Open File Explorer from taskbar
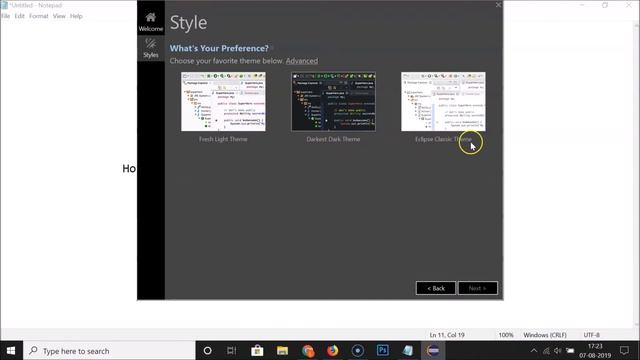 [282, 351]
